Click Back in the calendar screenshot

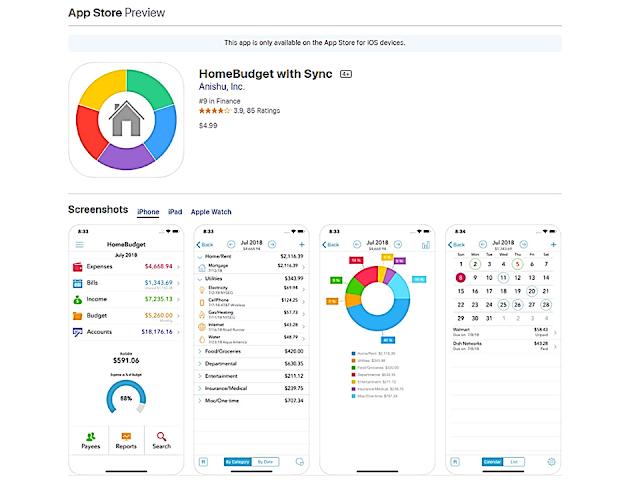pyautogui.click(x=456, y=245)
